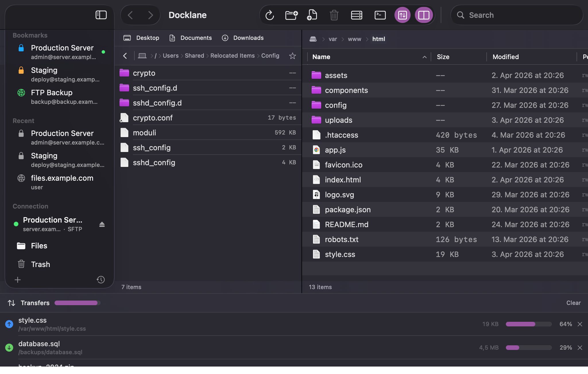The height and width of the screenshot is (374, 588).
Task: Sort remote files by Size column
Action: (459, 57)
